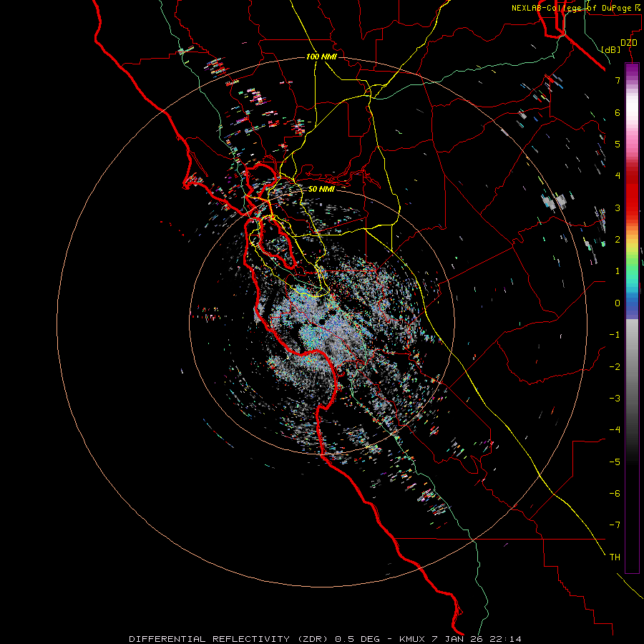Click the "-5" value on the color scale
This screenshot has width=644, height=644.
[x=615, y=462]
